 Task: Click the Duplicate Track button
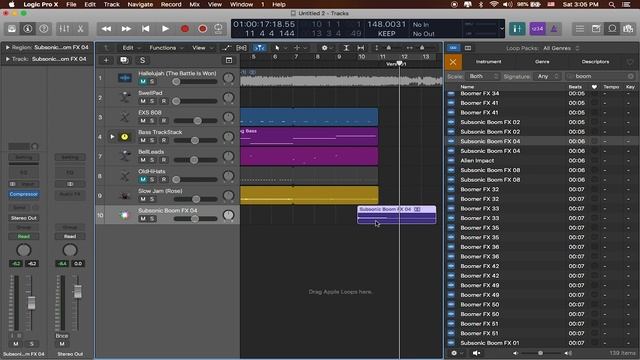[x=124, y=60]
